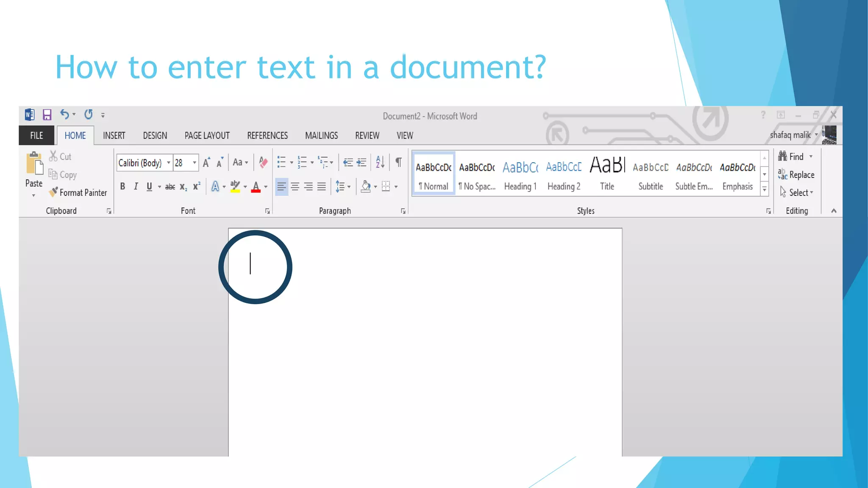
Task: Click the Bullets list icon
Action: (x=281, y=162)
